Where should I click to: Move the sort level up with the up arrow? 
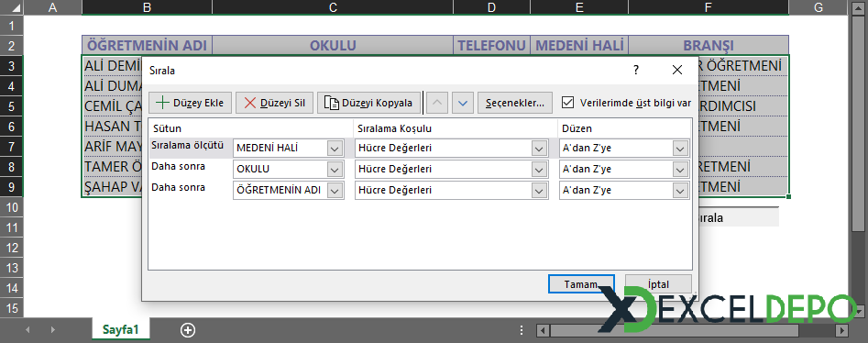(x=437, y=103)
